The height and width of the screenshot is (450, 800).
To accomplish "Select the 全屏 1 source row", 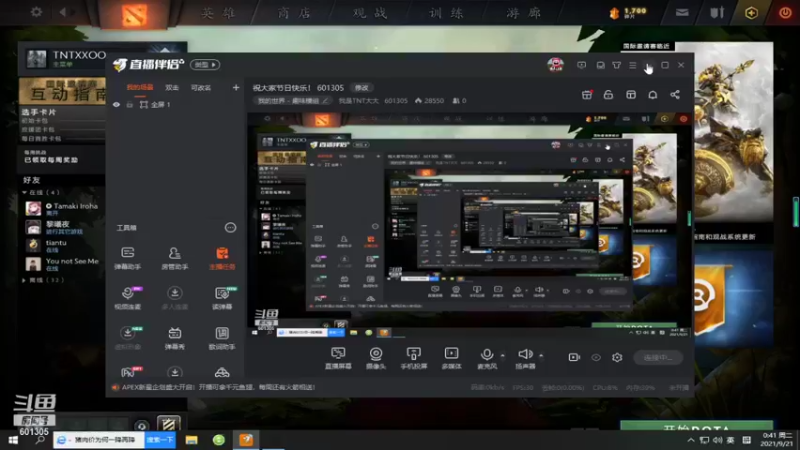I will tap(175, 105).
